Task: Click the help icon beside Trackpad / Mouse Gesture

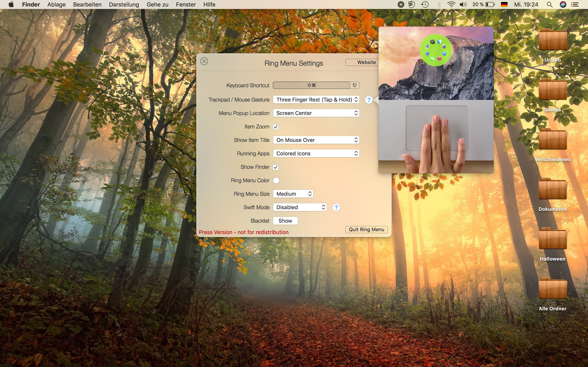Action: click(369, 100)
